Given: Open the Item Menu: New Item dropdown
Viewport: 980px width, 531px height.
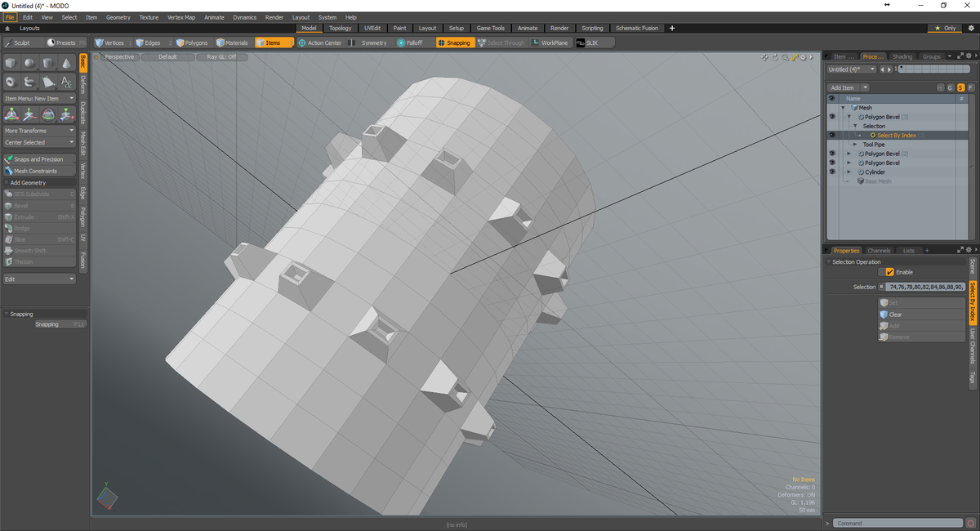Looking at the screenshot, I should coord(39,98).
